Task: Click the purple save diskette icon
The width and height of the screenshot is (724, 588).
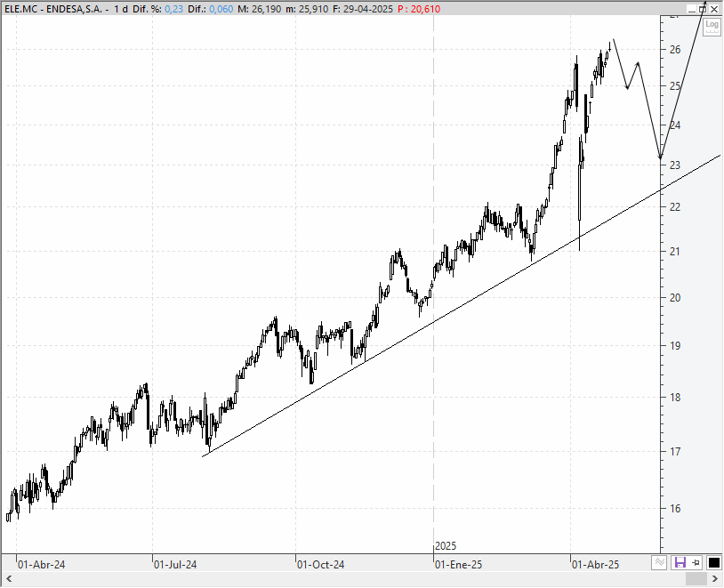Action: [x=680, y=562]
